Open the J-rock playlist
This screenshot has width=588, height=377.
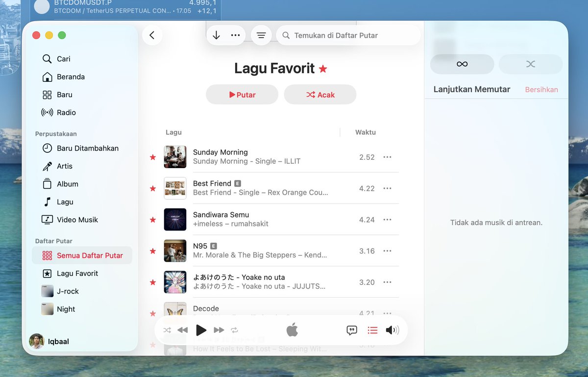click(82, 291)
